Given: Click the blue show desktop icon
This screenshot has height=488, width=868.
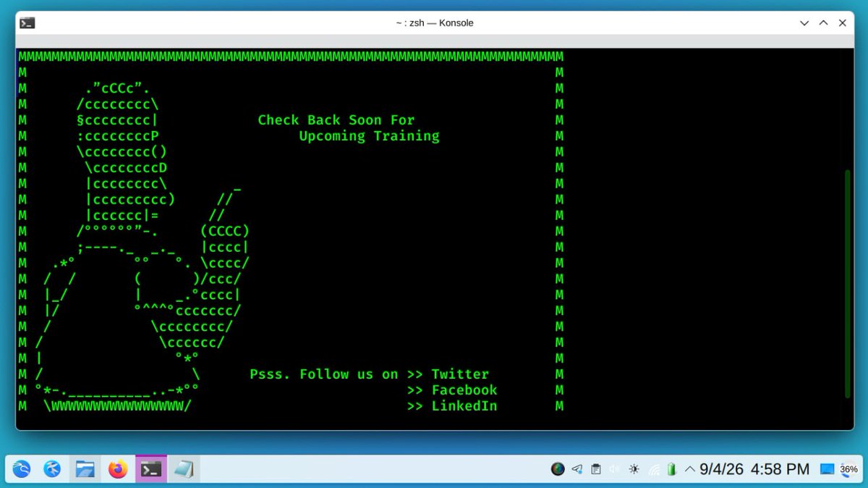Looking at the screenshot, I should click(x=827, y=469).
